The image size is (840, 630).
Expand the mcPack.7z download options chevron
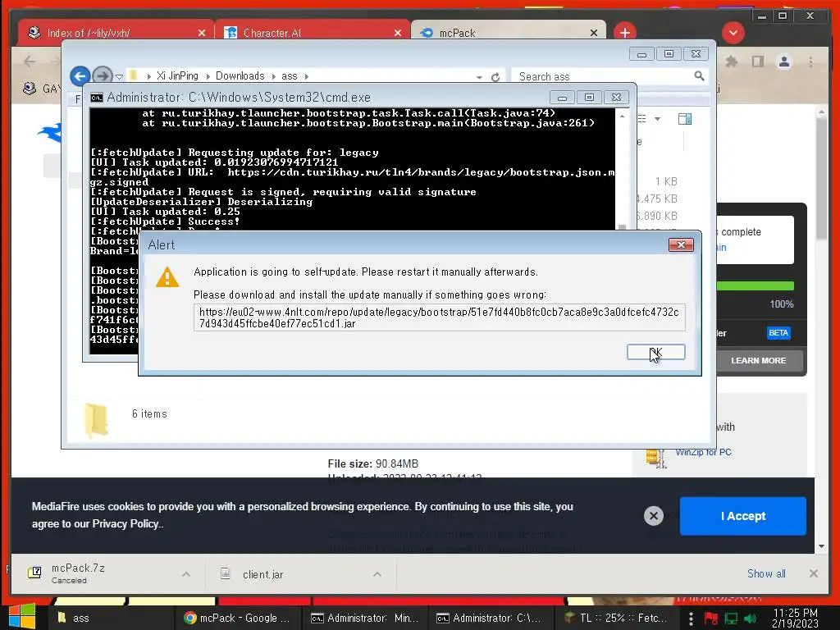click(x=186, y=574)
